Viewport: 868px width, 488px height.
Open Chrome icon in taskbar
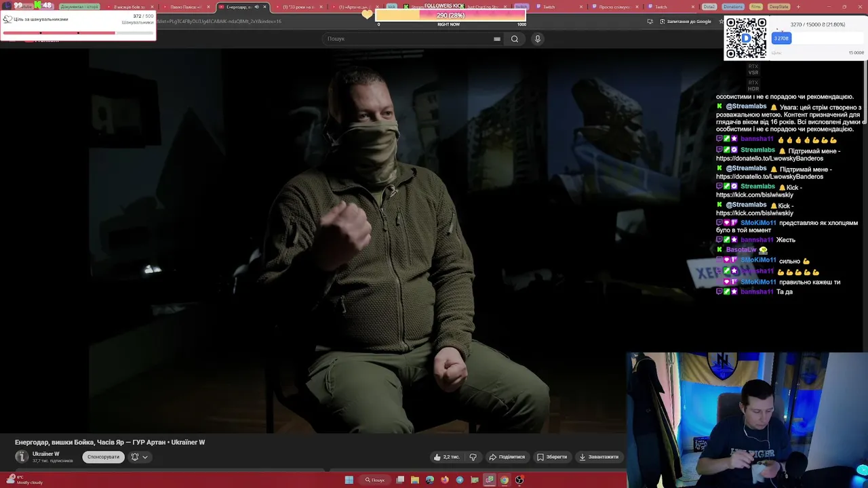click(x=505, y=480)
